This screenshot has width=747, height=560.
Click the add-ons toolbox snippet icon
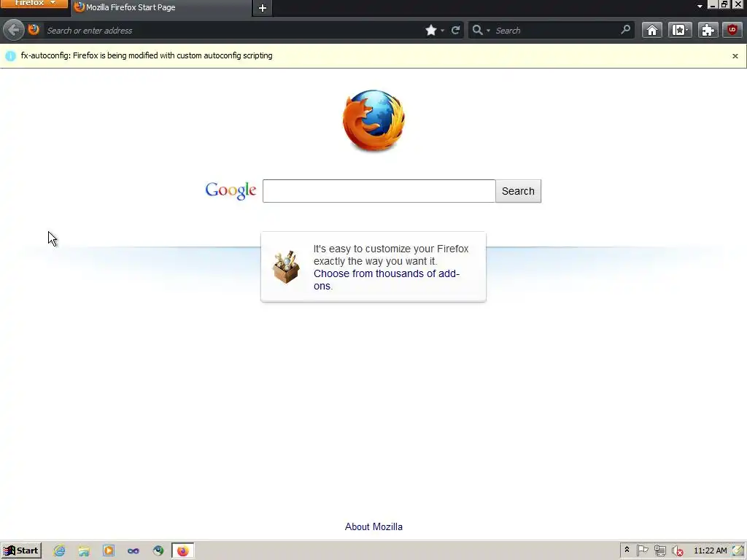pos(286,267)
